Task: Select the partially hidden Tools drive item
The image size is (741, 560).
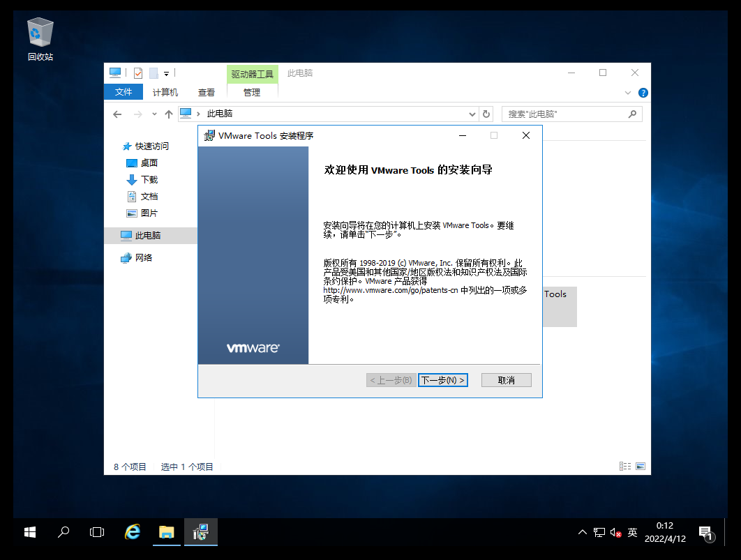Action: (560, 306)
